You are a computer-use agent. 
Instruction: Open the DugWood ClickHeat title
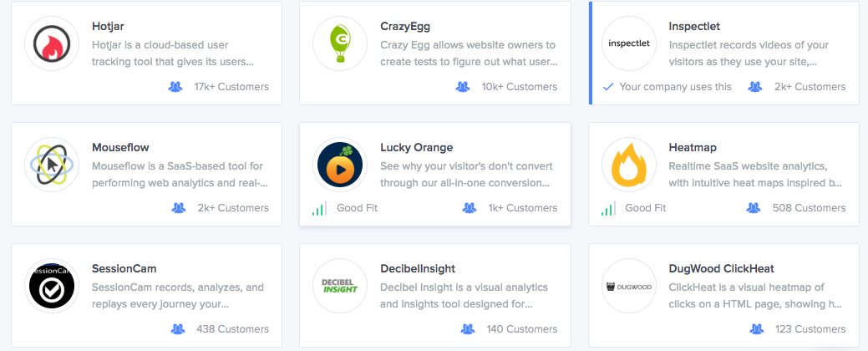point(721,269)
